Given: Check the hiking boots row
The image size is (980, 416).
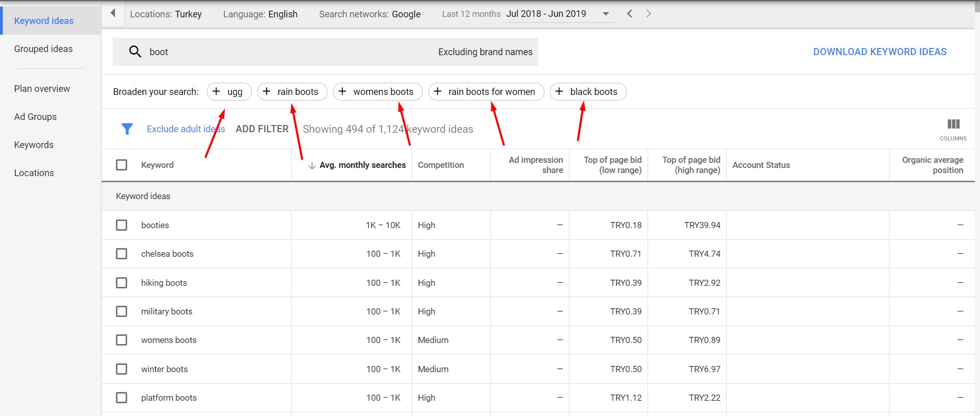Looking at the screenshot, I should tap(122, 283).
